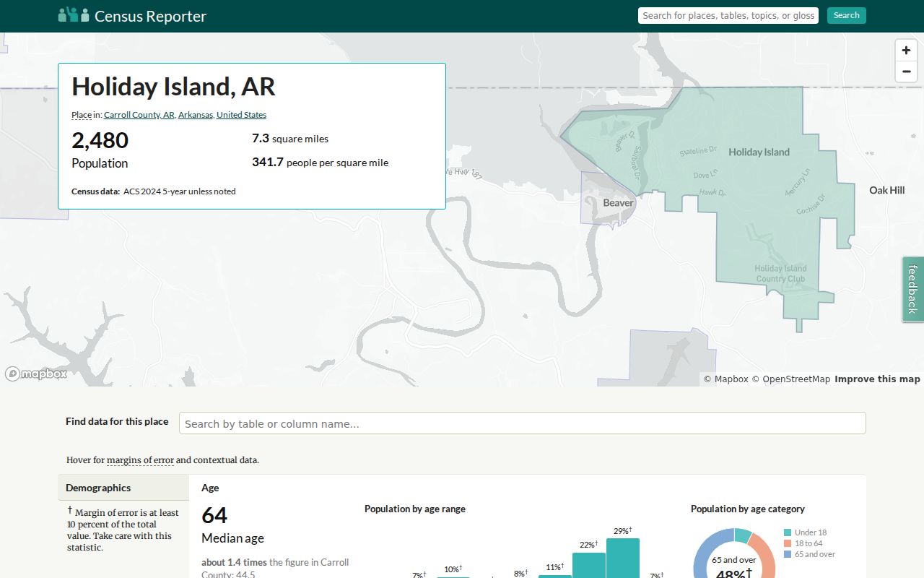The height and width of the screenshot is (578, 924).
Task: Click the 18 to 64 legend swatch
Action: tap(788, 543)
